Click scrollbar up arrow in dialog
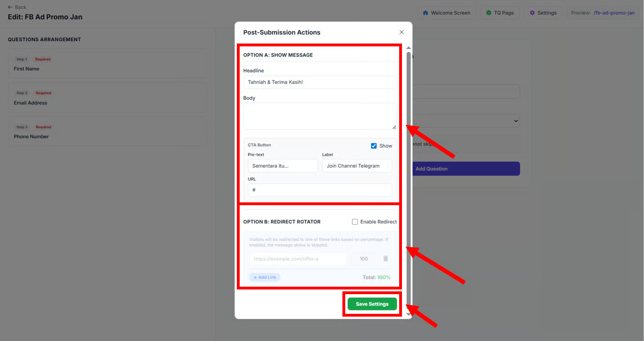Viewport: 644px width, 341px height. [x=409, y=48]
